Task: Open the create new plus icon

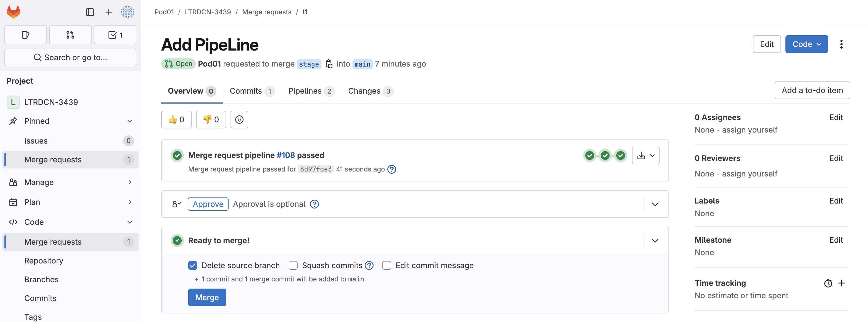Action: [x=108, y=12]
